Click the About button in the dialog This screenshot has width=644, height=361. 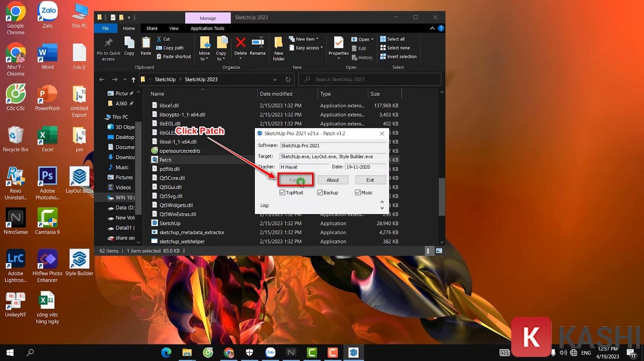(x=332, y=180)
